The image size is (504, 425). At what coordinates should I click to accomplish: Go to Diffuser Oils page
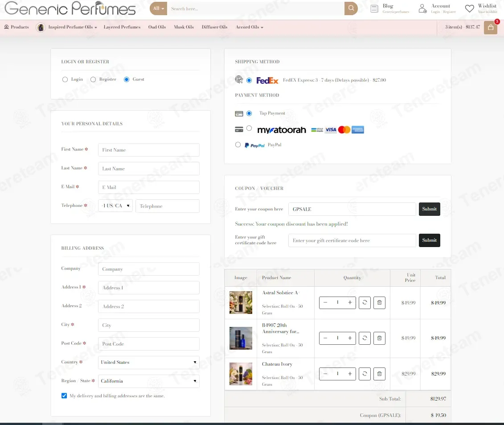pos(215,27)
